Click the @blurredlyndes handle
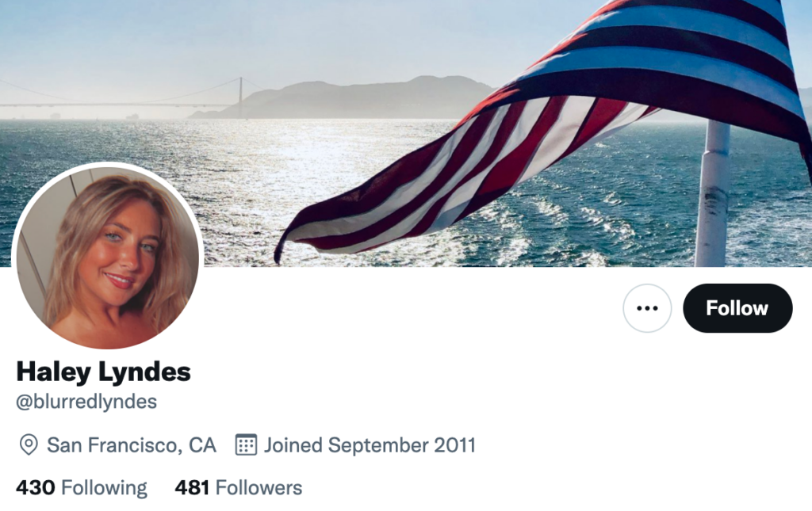Screen dimensions: 812x511 point(86,402)
